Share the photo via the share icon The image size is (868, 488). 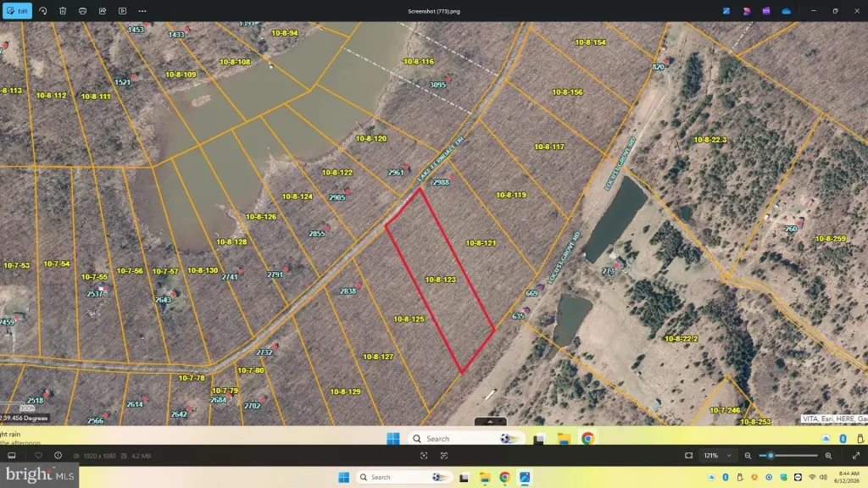[x=103, y=10]
